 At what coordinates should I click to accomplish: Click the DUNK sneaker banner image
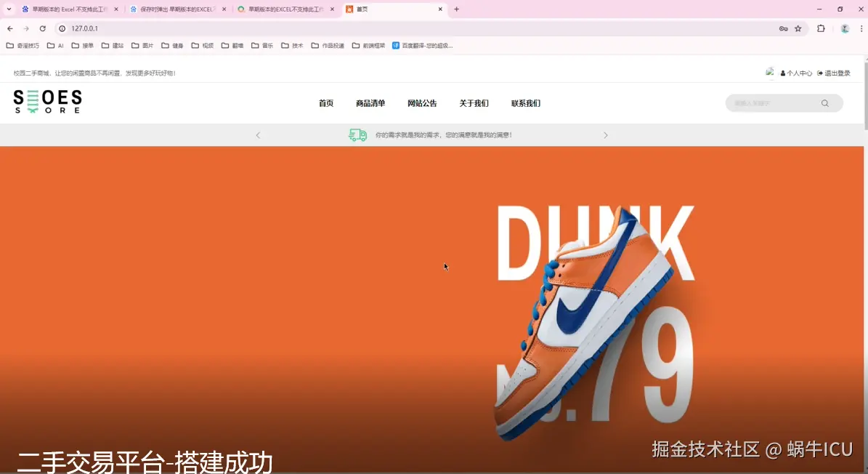point(431,310)
